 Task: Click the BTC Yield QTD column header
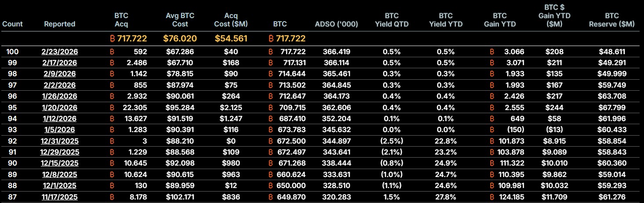pos(391,19)
